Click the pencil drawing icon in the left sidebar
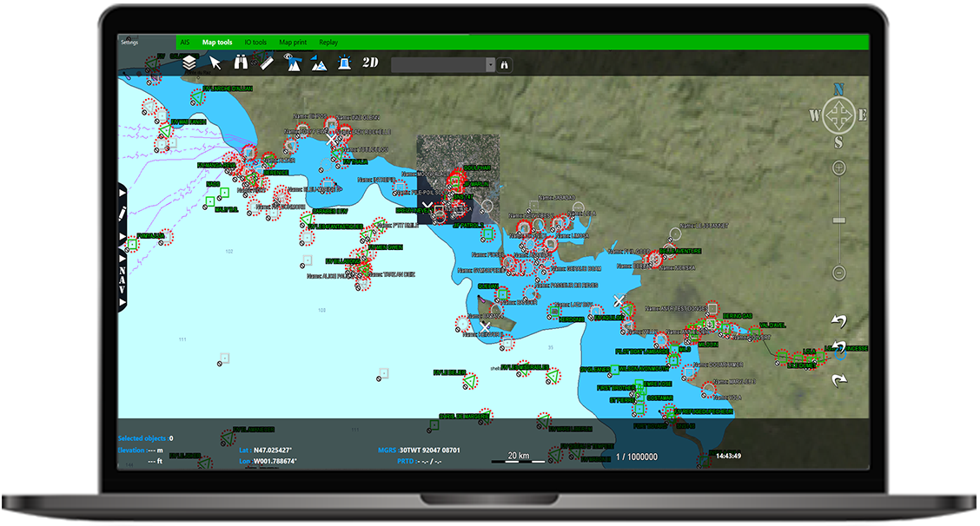This screenshot has width=980, height=526. [x=122, y=213]
